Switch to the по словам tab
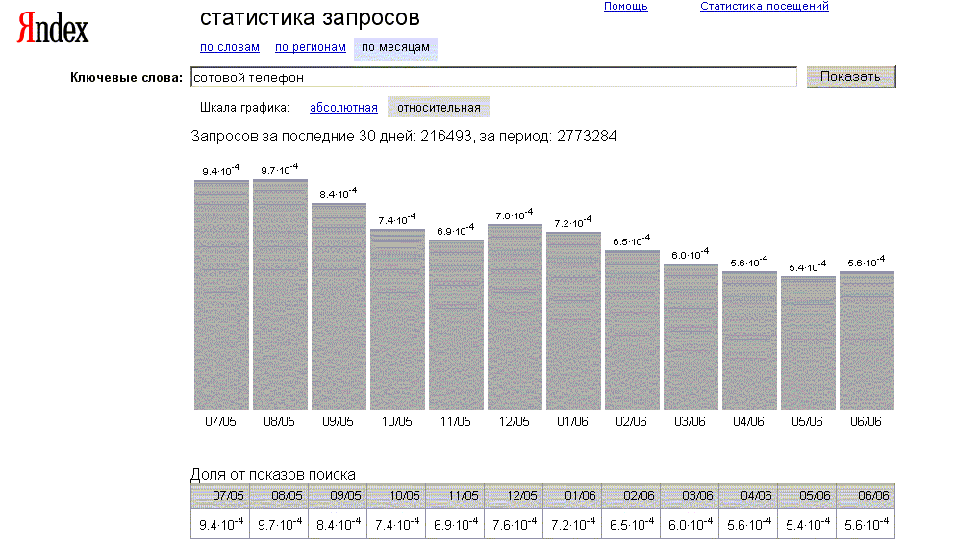 click(x=229, y=47)
